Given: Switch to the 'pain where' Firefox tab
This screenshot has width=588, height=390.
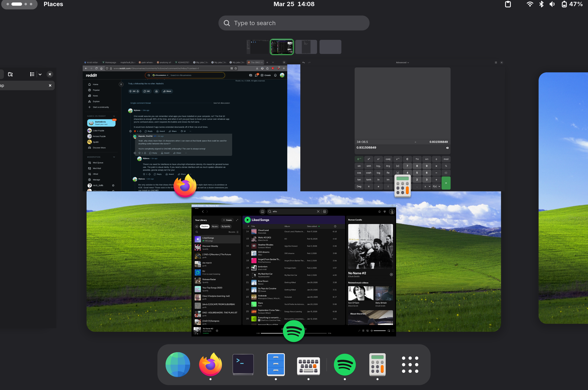Looking at the screenshot, I should (147, 62).
